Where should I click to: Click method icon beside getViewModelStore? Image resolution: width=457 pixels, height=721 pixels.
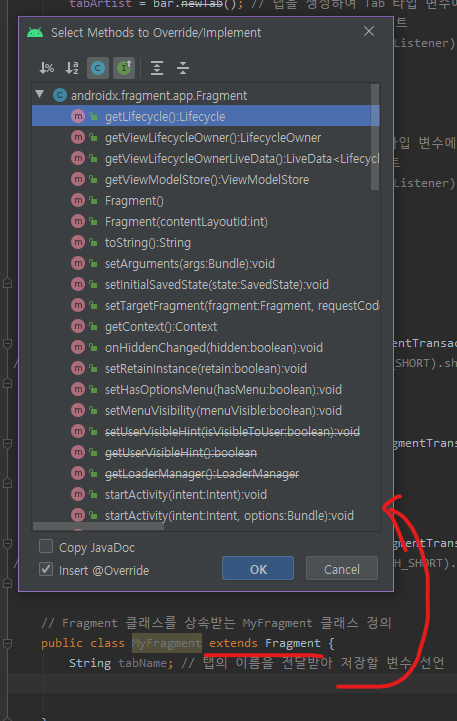point(78,179)
